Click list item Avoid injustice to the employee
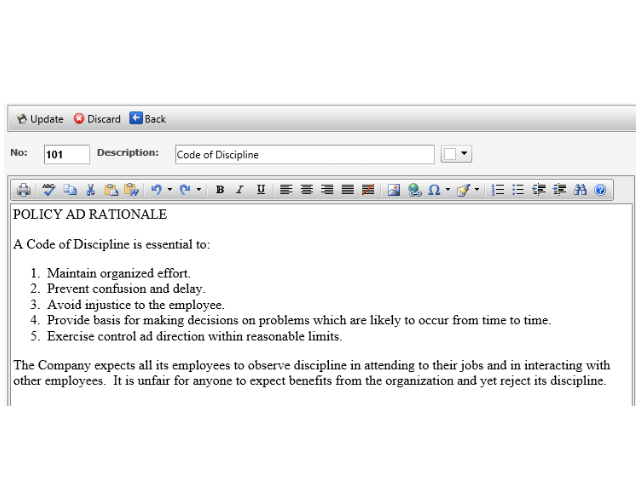The height and width of the screenshot is (480, 640). tap(136, 304)
